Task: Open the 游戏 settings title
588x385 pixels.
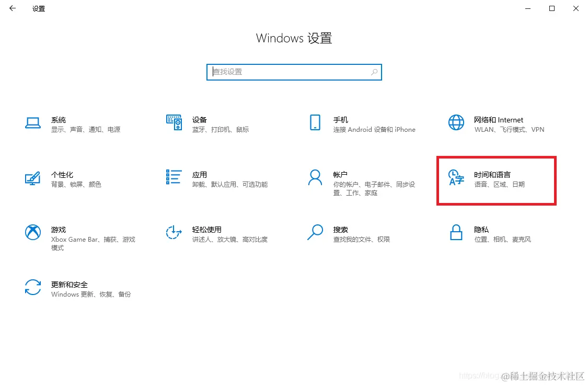Action: tap(59, 230)
